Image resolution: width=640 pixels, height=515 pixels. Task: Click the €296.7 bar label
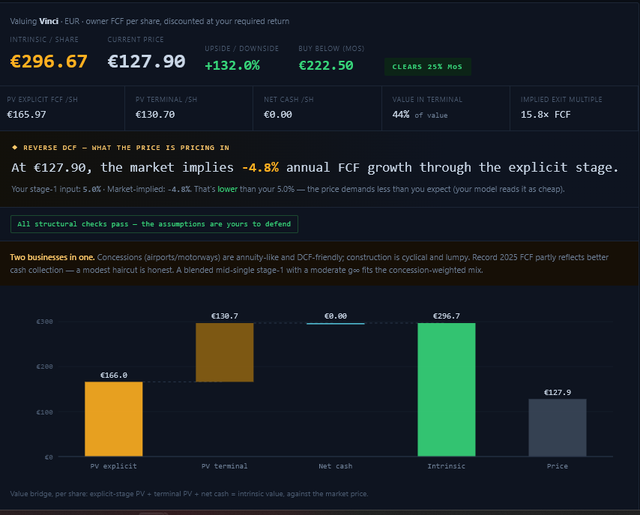[447, 316]
